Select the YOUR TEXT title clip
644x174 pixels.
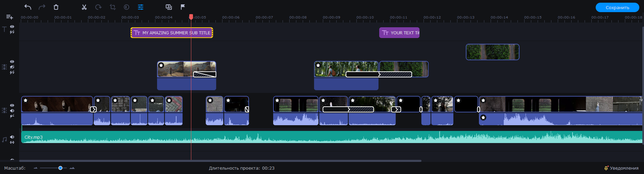click(399, 33)
